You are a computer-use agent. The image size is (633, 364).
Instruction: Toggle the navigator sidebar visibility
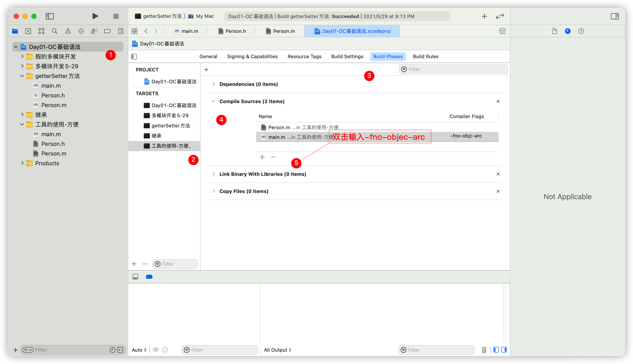pyautogui.click(x=50, y=16)
